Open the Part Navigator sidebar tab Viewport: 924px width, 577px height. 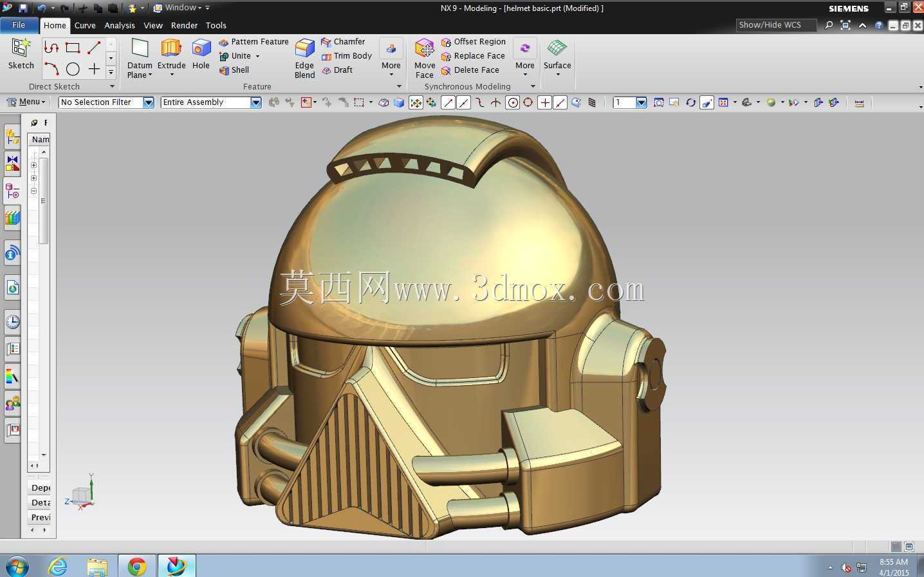coord(12,191)
